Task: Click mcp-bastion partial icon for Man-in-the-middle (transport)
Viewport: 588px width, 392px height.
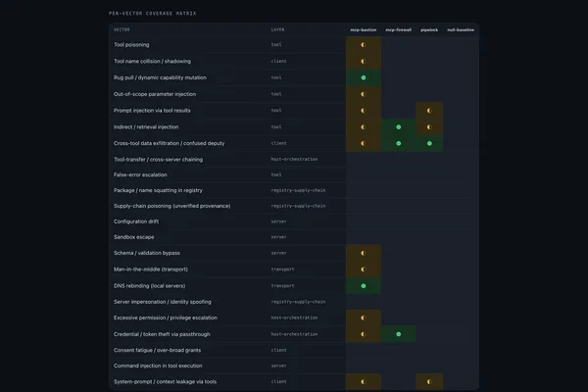Action: point(363,269)
